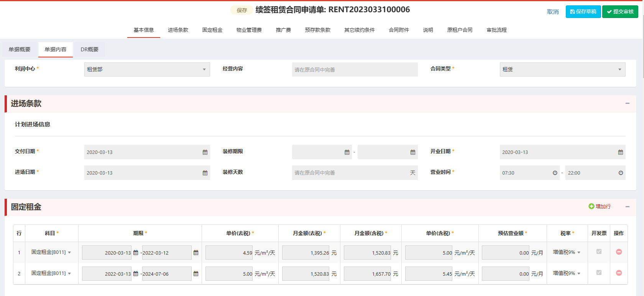This screenshot has width=644, height=296.
Task: Open 科目 dropdown in row 2
Action: pyautogui.click(x=51, y=273)
